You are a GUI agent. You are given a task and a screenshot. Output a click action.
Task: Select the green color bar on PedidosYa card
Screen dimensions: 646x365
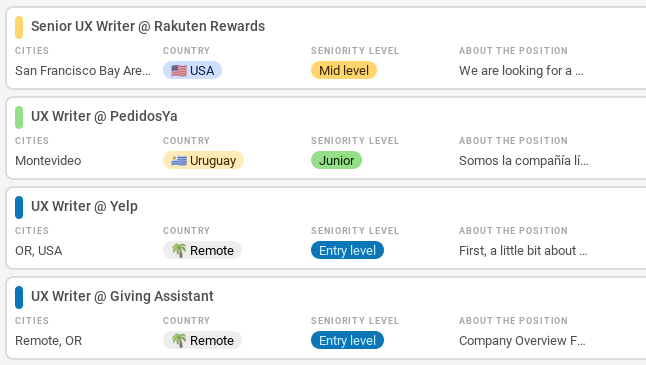(19, 117)
